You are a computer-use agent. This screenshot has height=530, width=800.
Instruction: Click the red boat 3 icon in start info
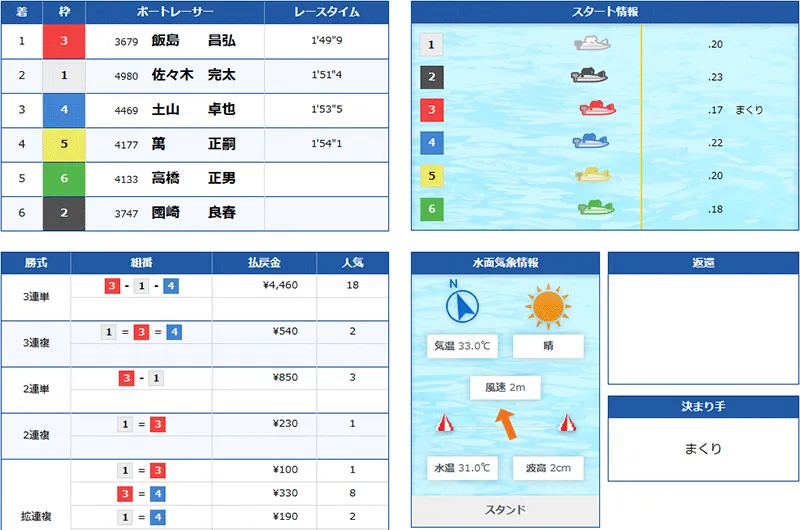597,108
